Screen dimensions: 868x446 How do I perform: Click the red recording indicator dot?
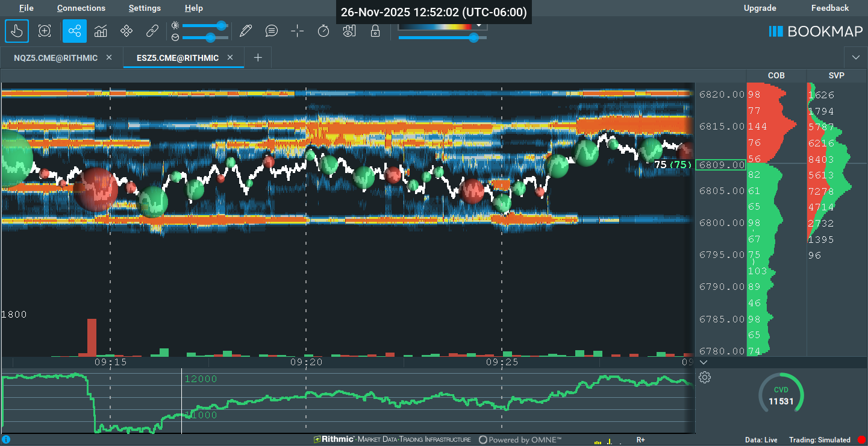(861, 440)
